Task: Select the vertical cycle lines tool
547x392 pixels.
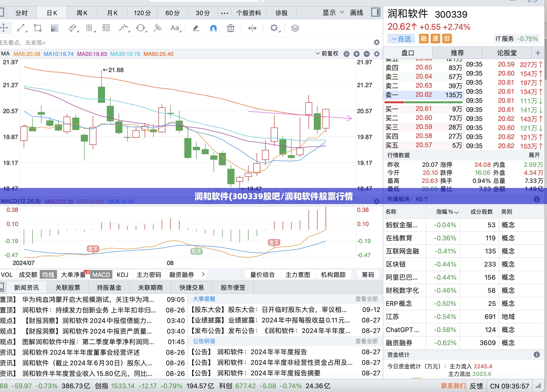Action: [90, 28]
